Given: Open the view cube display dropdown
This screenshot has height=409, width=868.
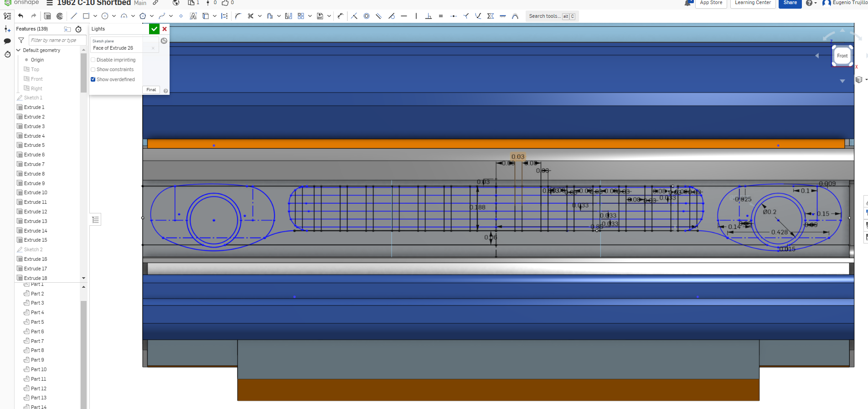Looking at the screenshot, I should pos(861,80).
